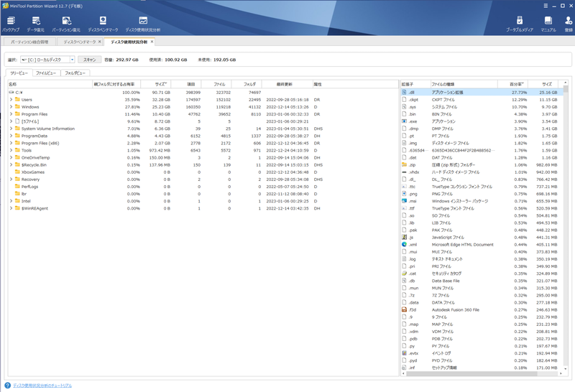Open the Bootable Media icon

519,21
